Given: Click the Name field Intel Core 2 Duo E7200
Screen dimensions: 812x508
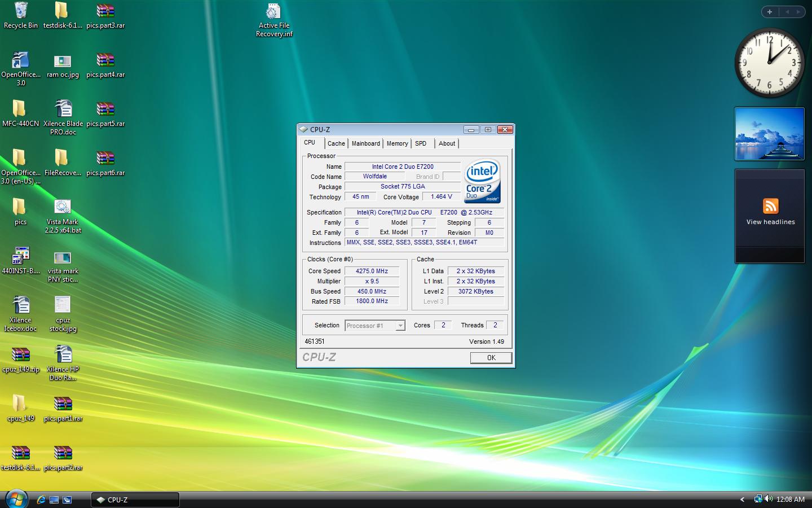Looking at the screenshot, I should pos(403,167).
